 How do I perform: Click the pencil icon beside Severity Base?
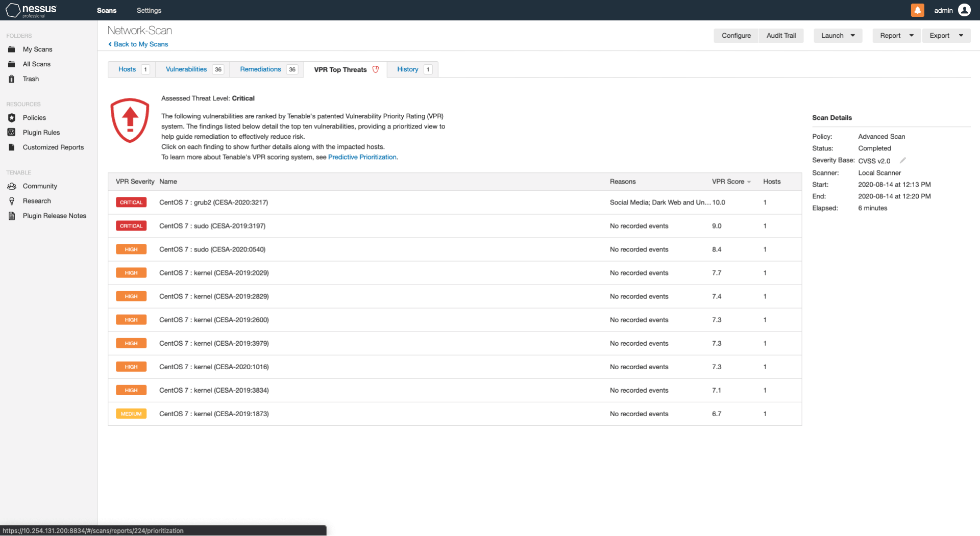tap(902, 160)
